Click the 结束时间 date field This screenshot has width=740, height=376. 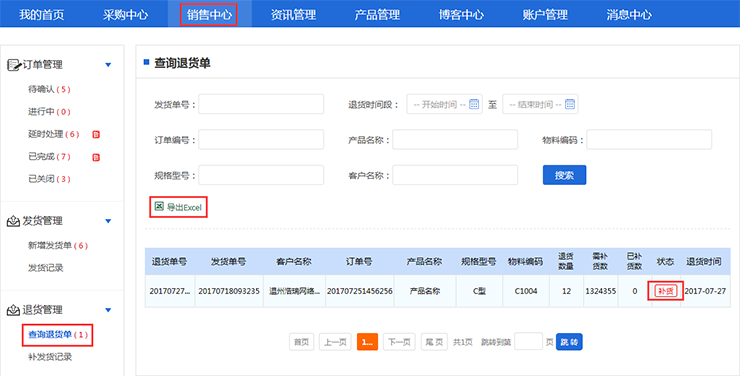click(540, 104)
